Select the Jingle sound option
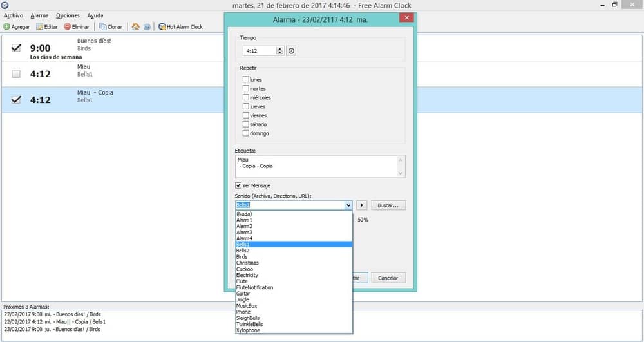The width and height of the screenshot is (644, 342). point(294,299)
